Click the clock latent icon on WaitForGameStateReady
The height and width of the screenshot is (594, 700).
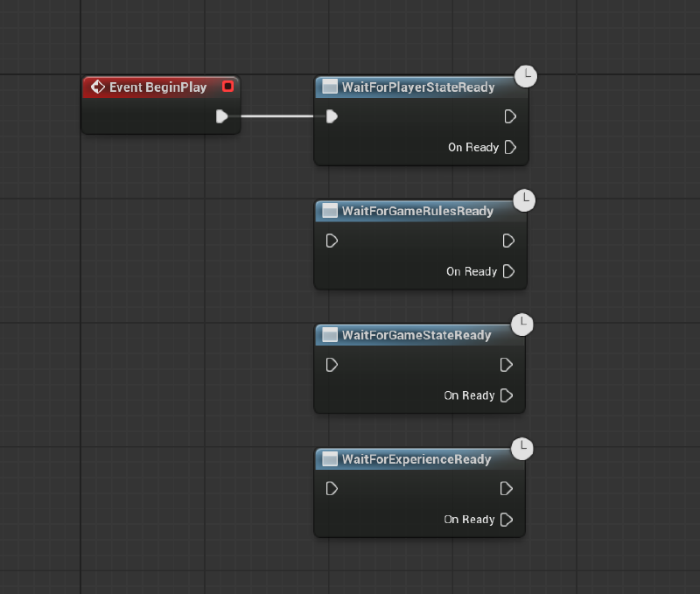click(x=522, y=325)
